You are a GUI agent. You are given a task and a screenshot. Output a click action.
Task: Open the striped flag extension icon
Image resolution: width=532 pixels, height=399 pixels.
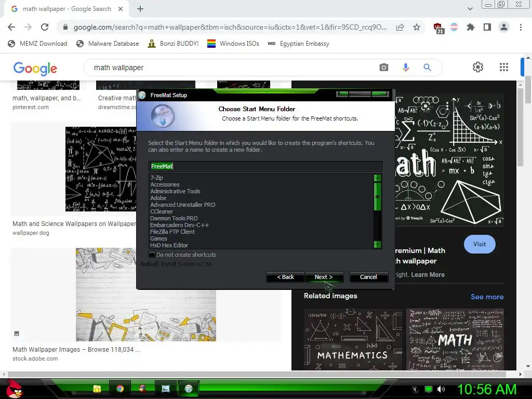454,27
